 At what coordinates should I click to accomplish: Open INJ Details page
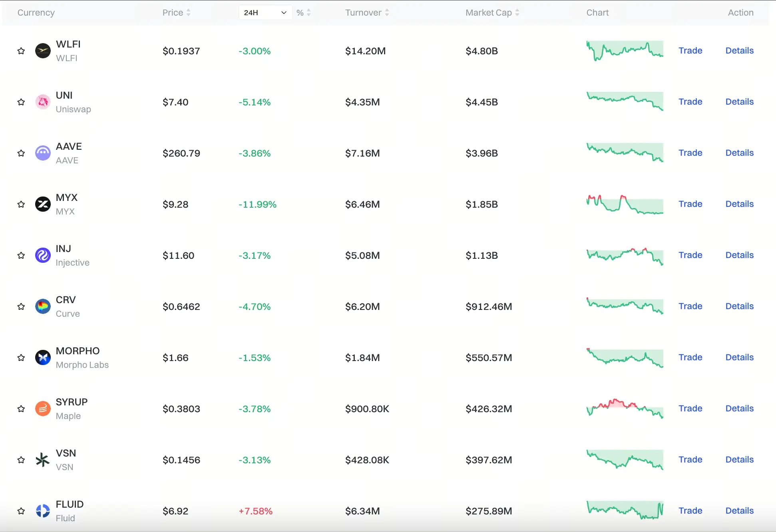pos(740,255)
